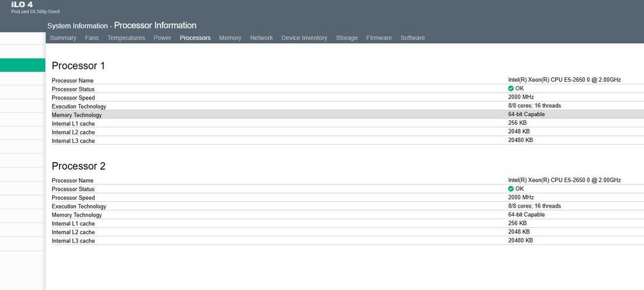Screen dimensions: 644x290
Task: View the Firmware tab
Action: pos(379,38)
